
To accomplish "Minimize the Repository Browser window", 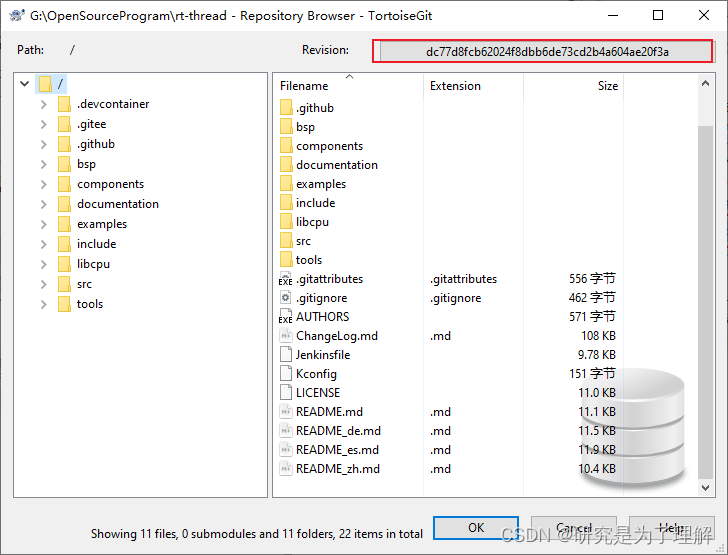I will click(x=613, y=15).
